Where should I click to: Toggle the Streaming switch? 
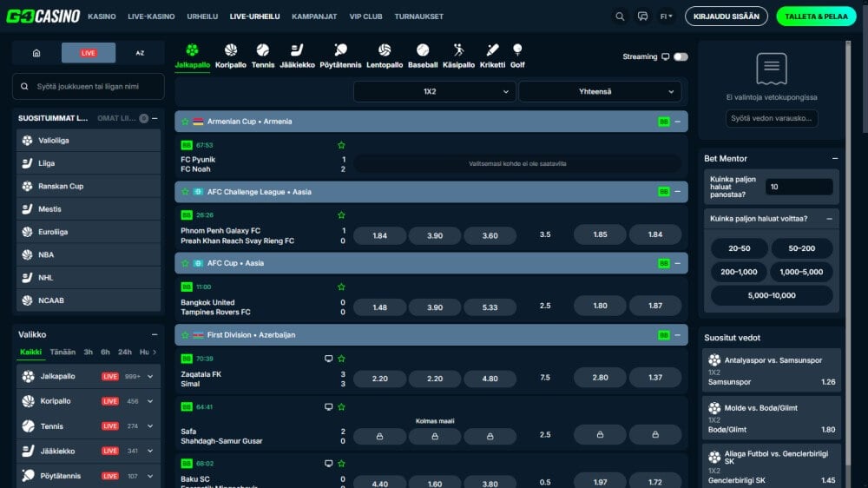(681, 57)
